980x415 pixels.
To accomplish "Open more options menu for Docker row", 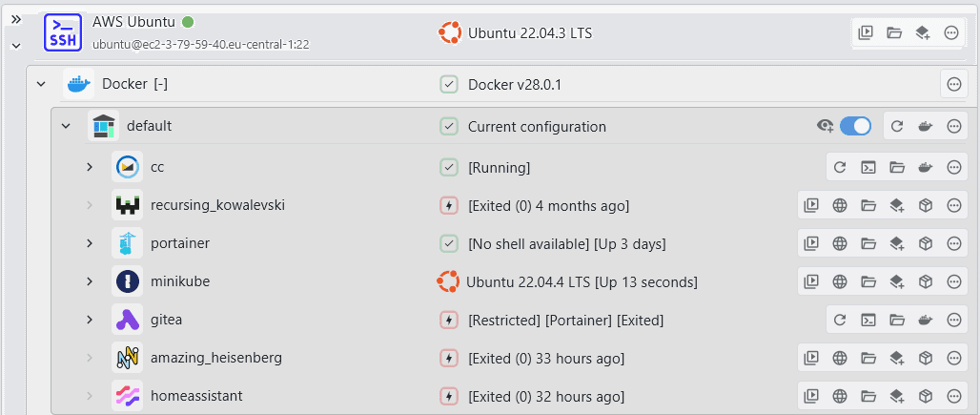I will (953, 84).
